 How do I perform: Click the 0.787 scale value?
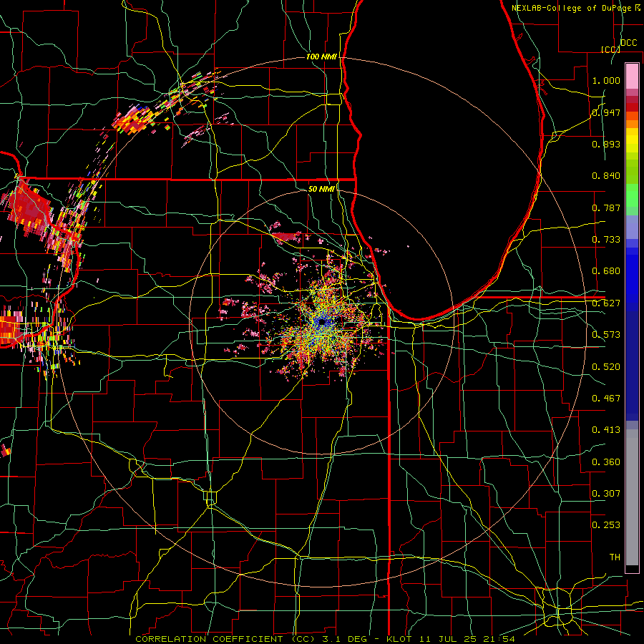(606, 208)
